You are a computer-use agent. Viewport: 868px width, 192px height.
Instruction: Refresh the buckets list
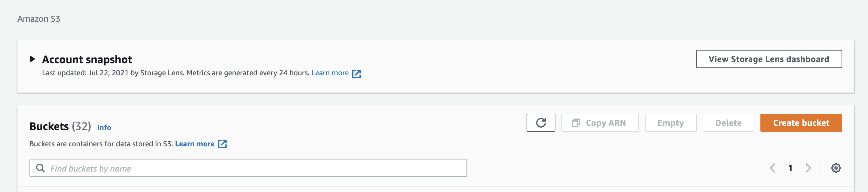click(x=540, y=123)
